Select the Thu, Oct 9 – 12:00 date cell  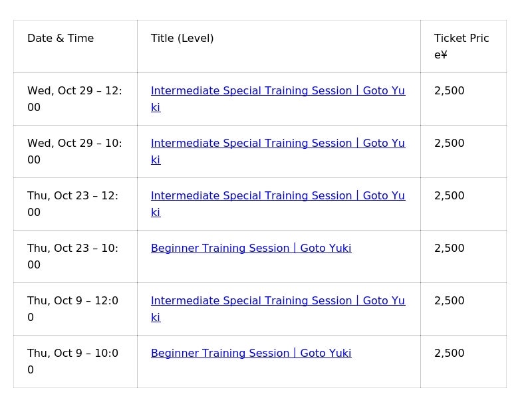[x=72, y=309]
